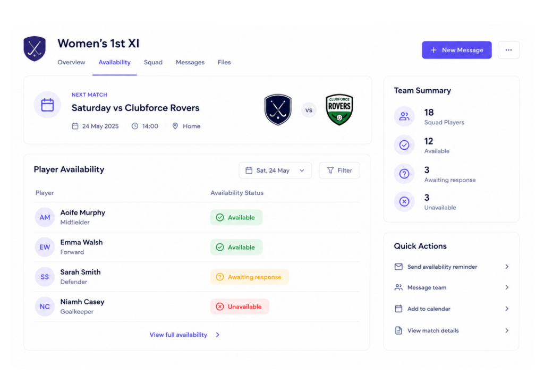Switch to the Squad tab
The image size is (544, 392).
pyautogui.click(x=153, y=63)
